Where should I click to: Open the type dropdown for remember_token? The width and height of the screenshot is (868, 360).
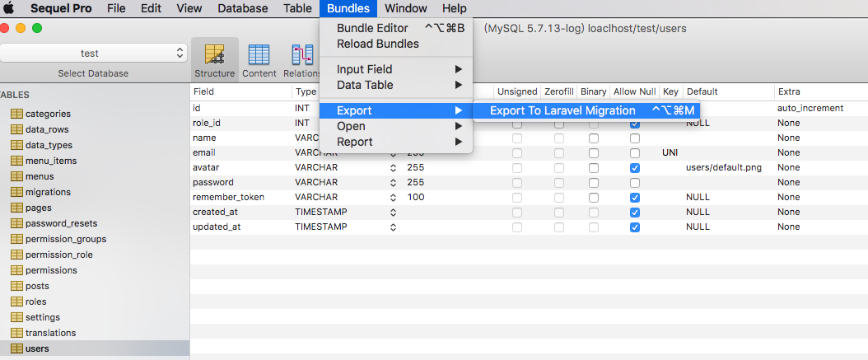pos(393,197)
